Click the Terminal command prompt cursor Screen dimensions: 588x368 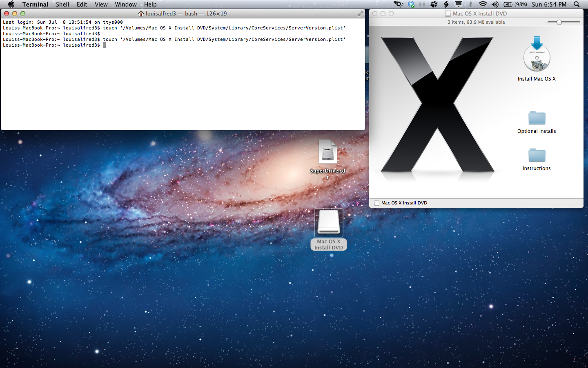click(104, 45)
